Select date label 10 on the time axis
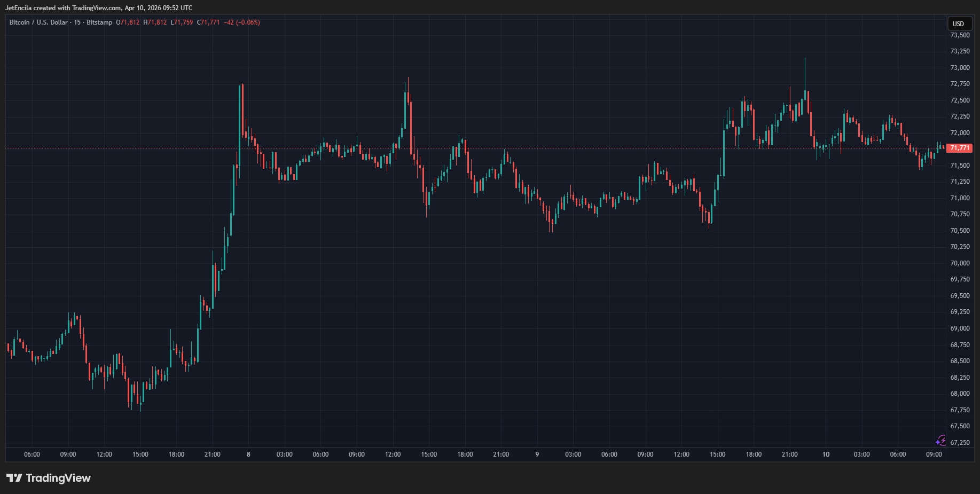The width and height of the screenshot is (980, 494). 826,454
